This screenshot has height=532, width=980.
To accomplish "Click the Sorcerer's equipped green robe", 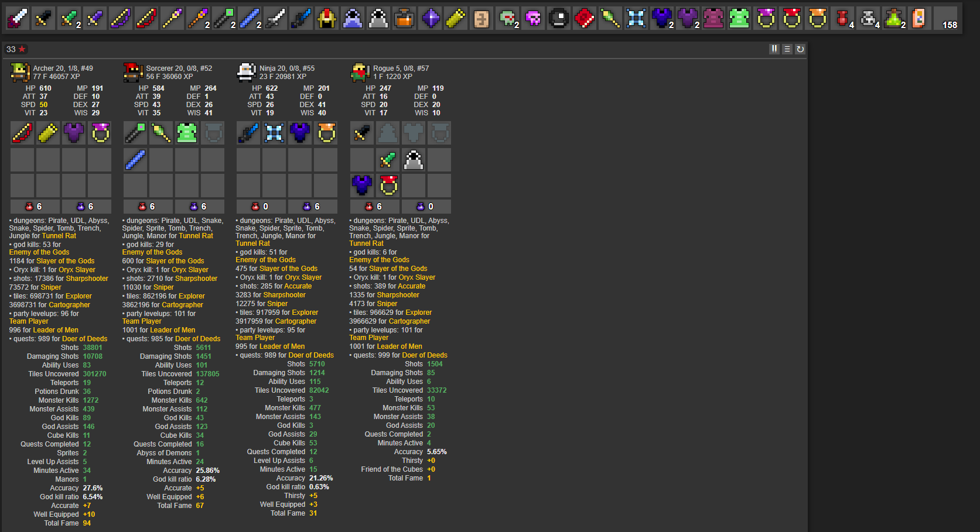I will coord(187,133).
